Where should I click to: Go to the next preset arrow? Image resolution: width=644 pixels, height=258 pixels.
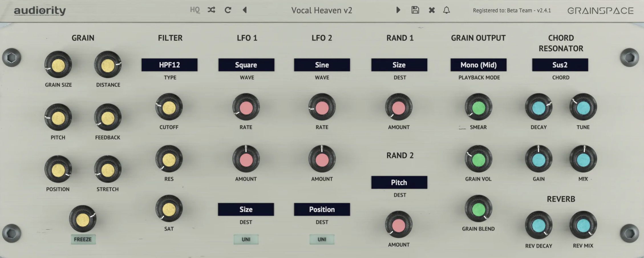[x=398, y=10]
